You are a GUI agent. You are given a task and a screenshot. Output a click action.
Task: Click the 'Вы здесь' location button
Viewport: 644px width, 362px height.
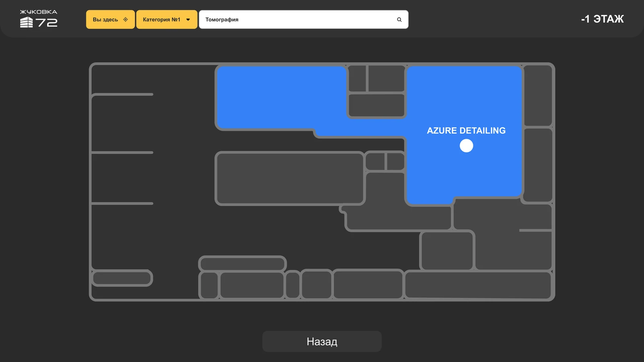(110, 19)
